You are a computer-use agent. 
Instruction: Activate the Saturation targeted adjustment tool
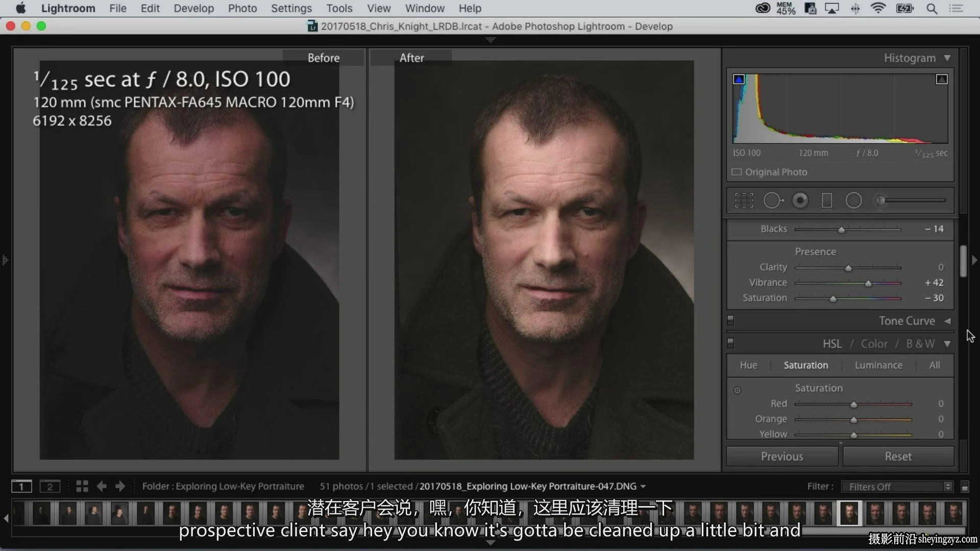tap(737, 390)
